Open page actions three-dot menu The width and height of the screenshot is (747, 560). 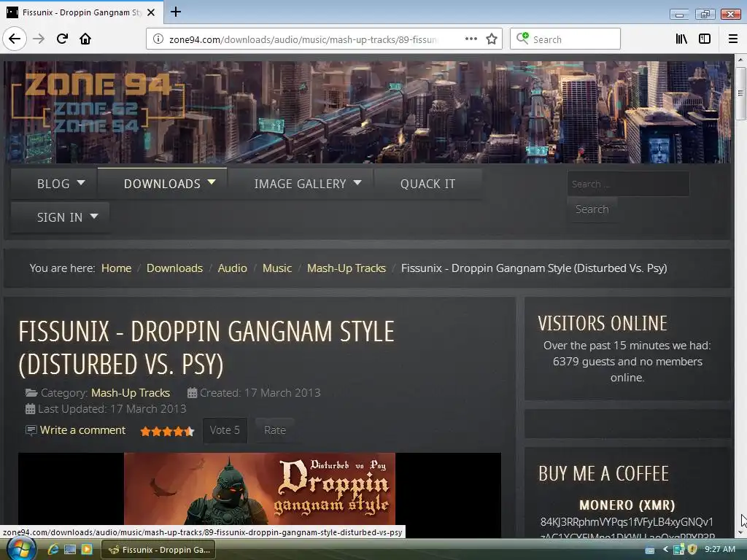click(x=471, y=39)
